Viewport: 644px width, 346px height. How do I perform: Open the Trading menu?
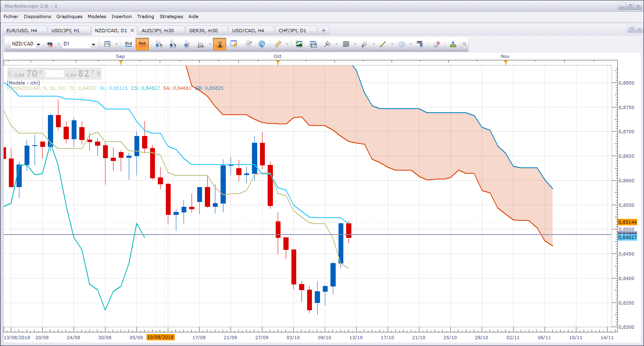click(145, 16)
